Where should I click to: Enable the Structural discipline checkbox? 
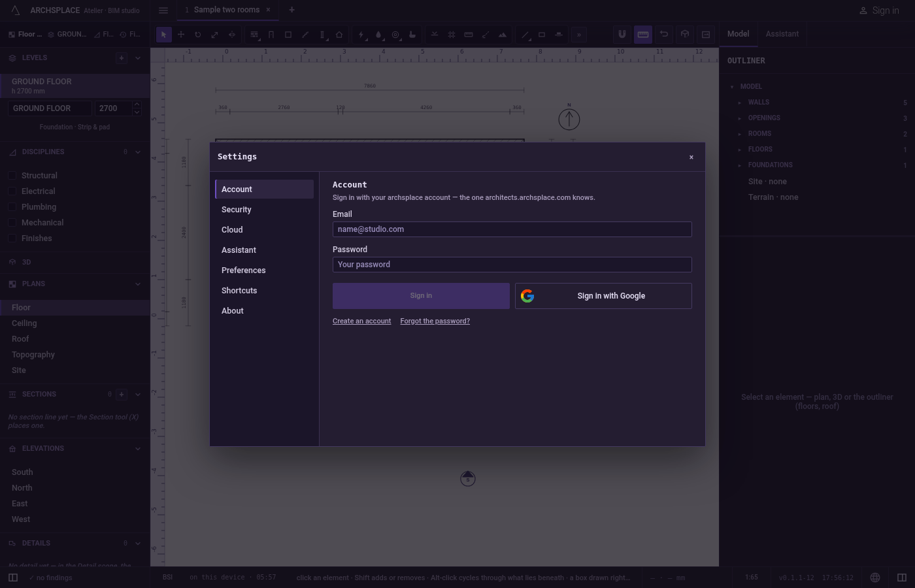tap(12, 176)
